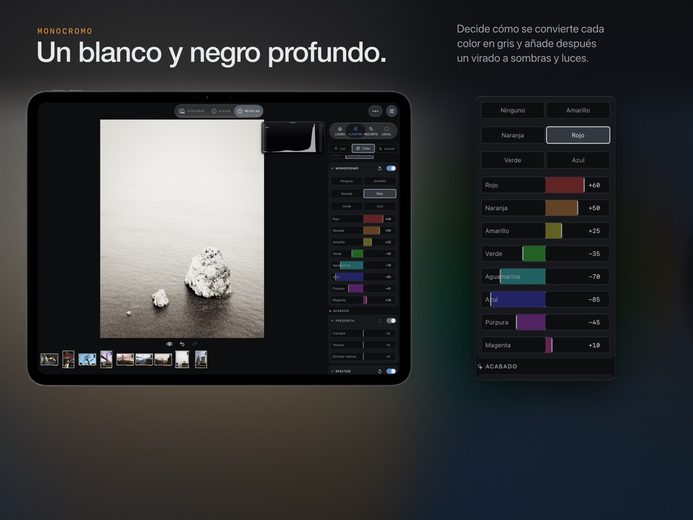Screen dimensions: 693x520
Task: Click the black-and-white rock photo on the iPad
Action: click(182, 229)
